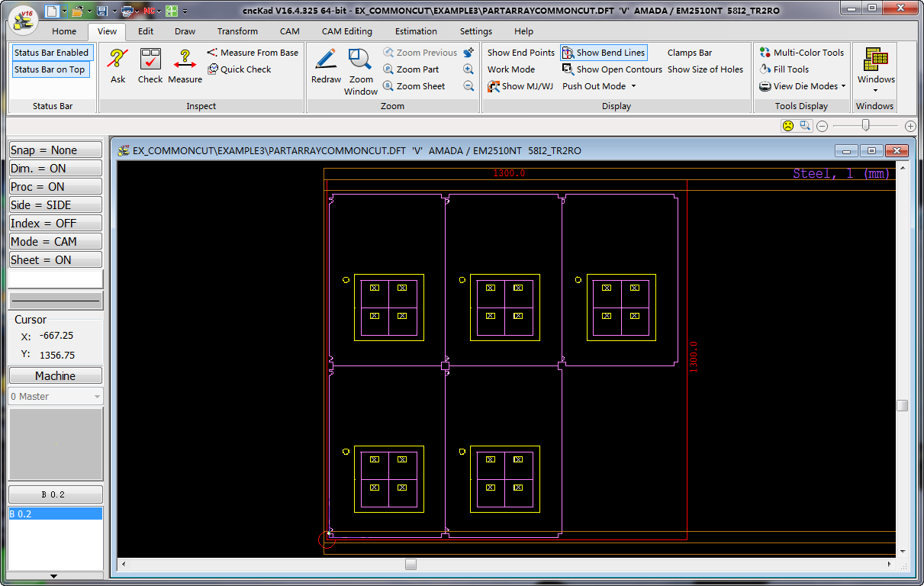Expand the Open folder dropdown arrow

click(x=89, y=11)
